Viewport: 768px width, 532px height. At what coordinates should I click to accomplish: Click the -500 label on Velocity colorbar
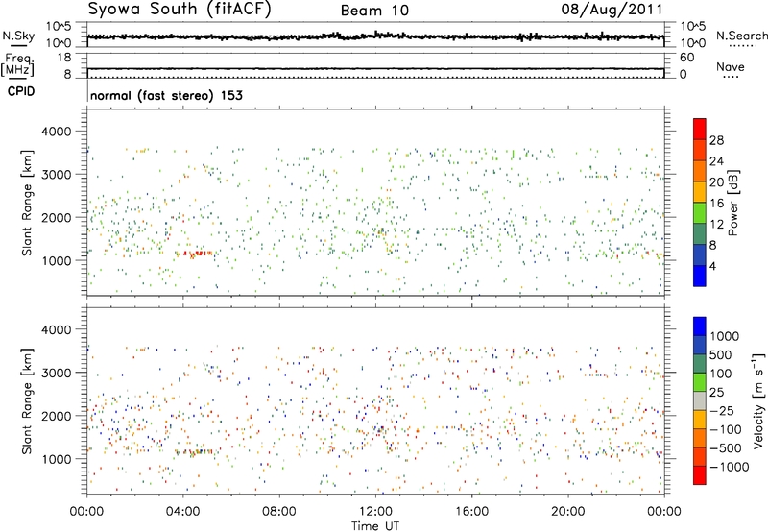pyautogui.click(x=726, y=448)
